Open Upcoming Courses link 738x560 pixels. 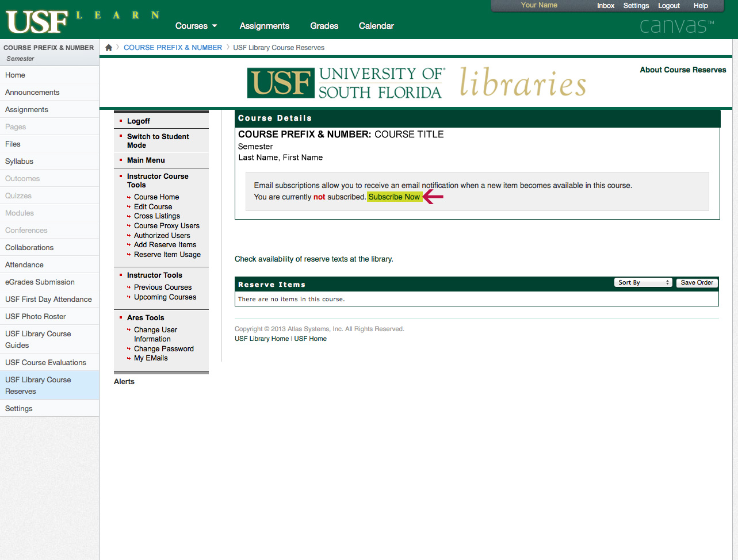tap(165, 297)
